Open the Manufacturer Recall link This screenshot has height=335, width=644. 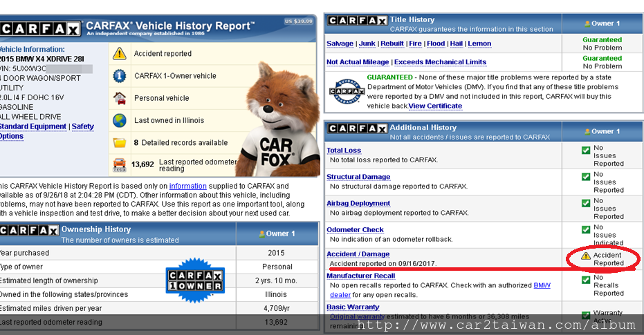click(x=361, y=276)
